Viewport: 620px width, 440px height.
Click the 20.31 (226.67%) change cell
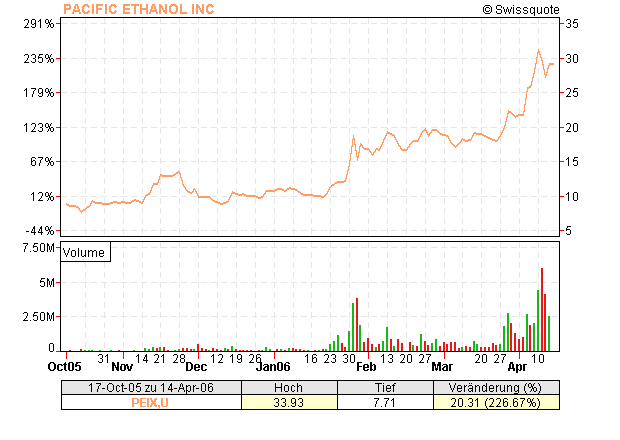tap(496, 402)
